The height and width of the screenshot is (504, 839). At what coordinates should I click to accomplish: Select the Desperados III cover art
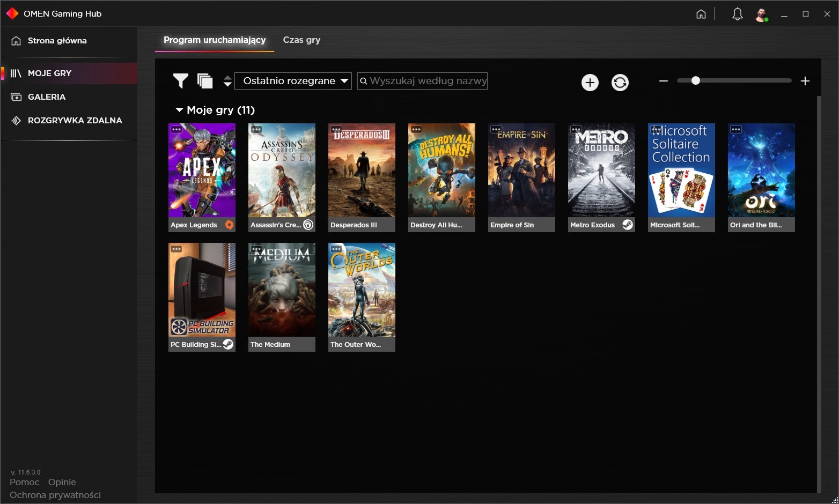[362, 171]
